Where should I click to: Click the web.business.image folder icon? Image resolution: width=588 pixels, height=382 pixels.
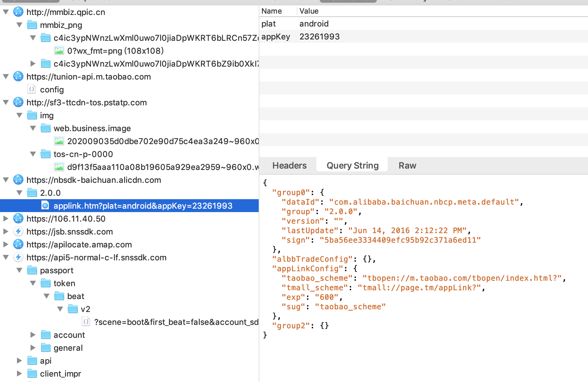coord(45,128)
